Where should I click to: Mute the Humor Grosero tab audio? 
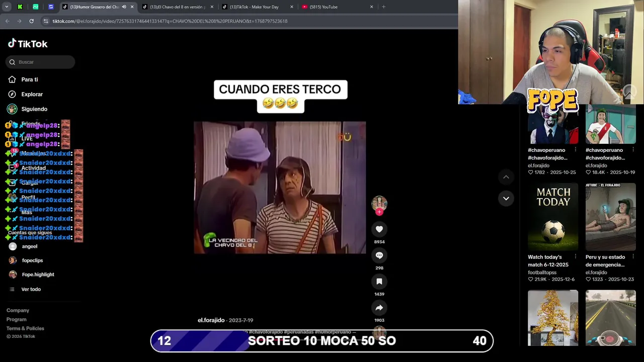[124, 7]
